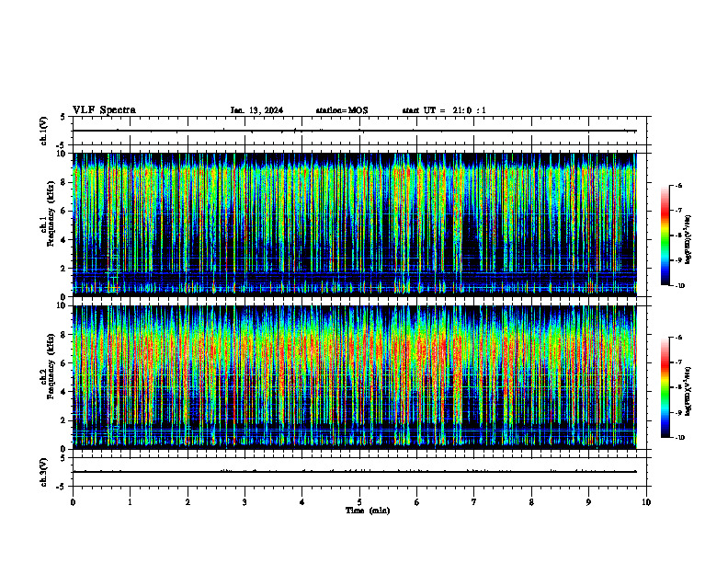Click the "VLF Spectra" plot title

click(104, 110)
